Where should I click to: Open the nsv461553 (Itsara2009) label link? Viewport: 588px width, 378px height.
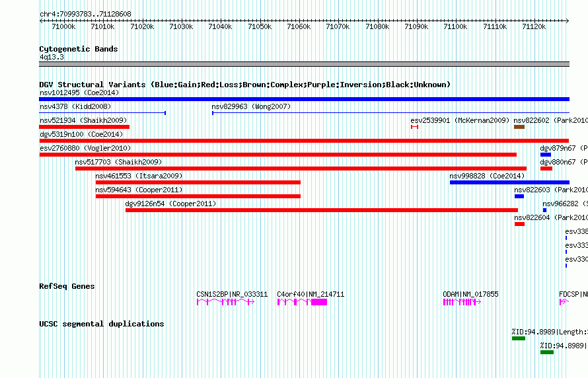[139, 176]
